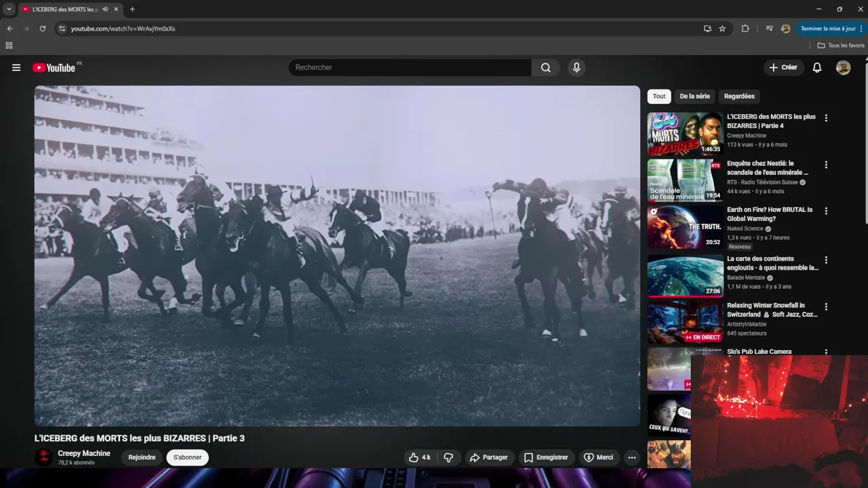868x488 pixels.
Task: Open the Relaxing Winter Snowfall live thumbnail
Action: (685, 323)
